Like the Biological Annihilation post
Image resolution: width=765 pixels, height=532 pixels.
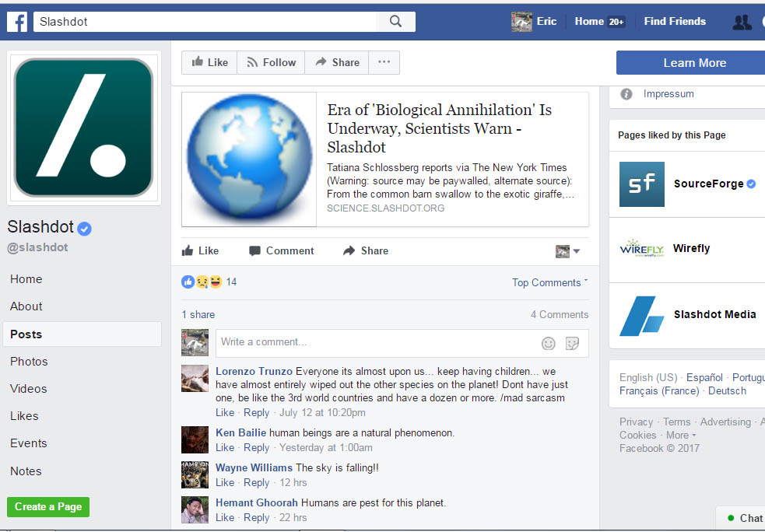(x=200, y=250)
